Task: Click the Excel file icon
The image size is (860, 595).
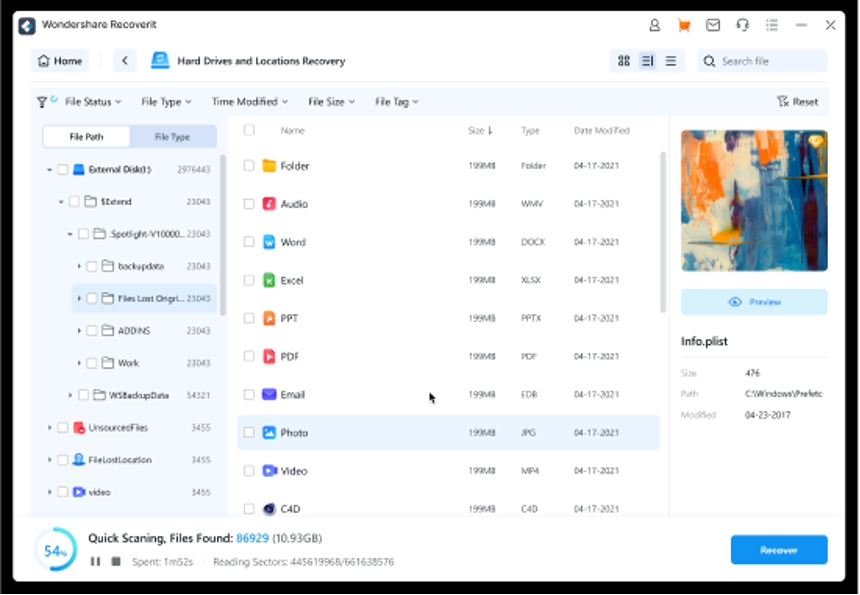Action: tap(269, 280)
